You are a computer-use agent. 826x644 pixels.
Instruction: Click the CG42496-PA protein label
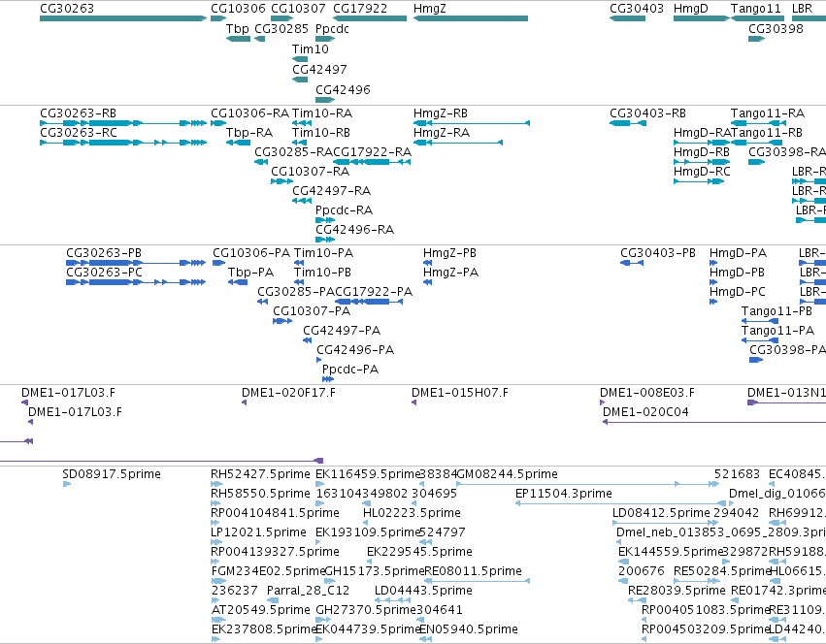(355, 351)
